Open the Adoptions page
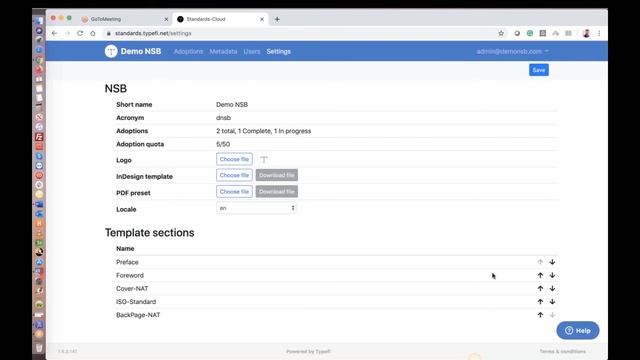Viewport: 640px width, 360px height. tap(188, 51)
